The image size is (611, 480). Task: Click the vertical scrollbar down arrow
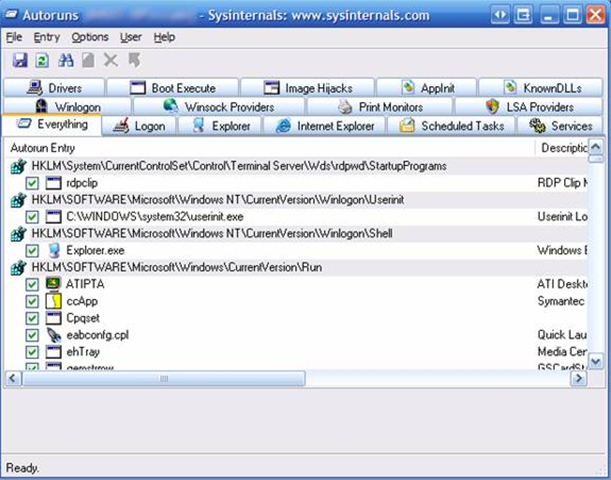click(596, 363)
